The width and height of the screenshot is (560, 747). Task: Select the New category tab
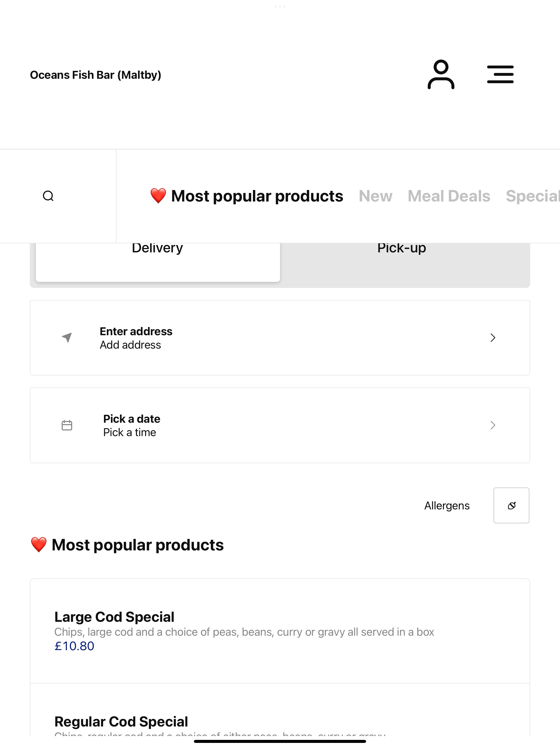point(376,196)
